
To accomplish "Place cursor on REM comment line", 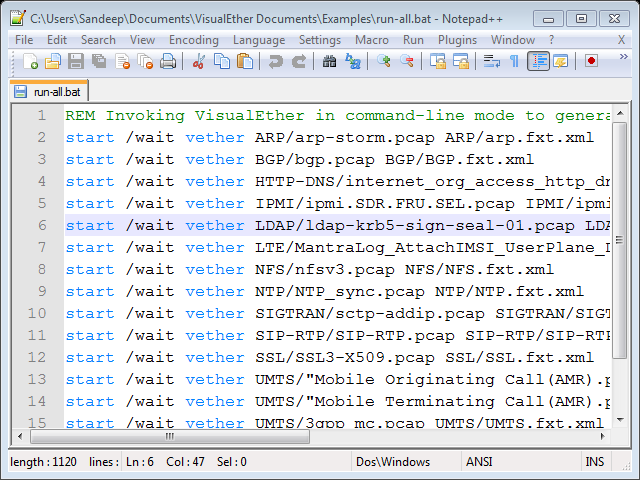I will 337,116.
